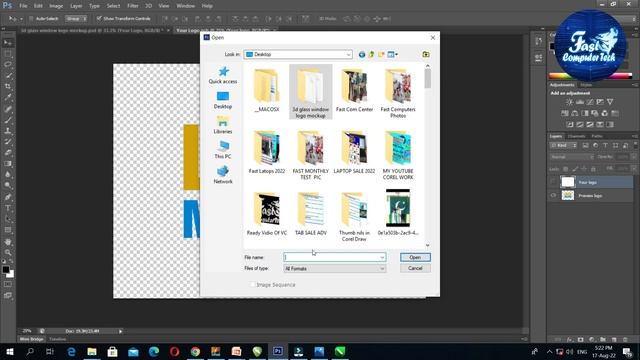Toggle lock transparent pixels
Screen dimensions: 640x360
pos(565,169)
